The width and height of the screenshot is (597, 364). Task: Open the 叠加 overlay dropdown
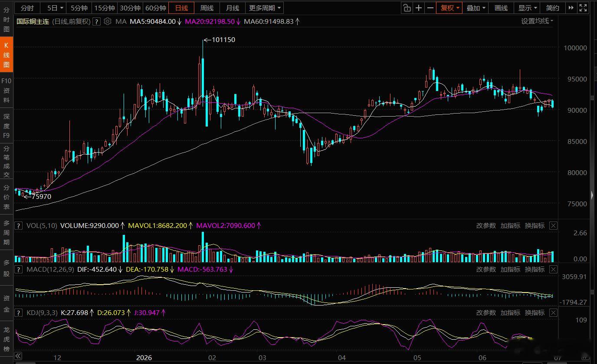476,8
